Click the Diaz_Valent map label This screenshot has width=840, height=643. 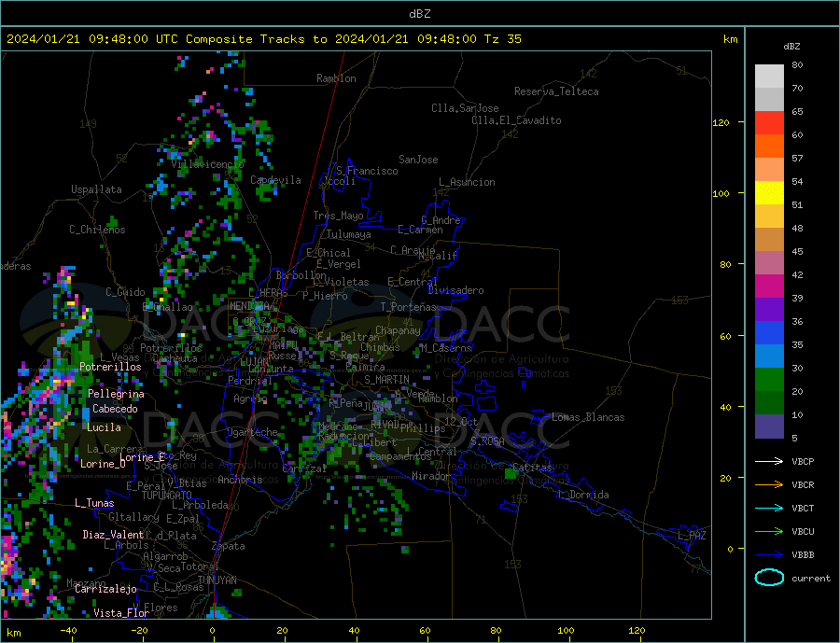(114, 535)
